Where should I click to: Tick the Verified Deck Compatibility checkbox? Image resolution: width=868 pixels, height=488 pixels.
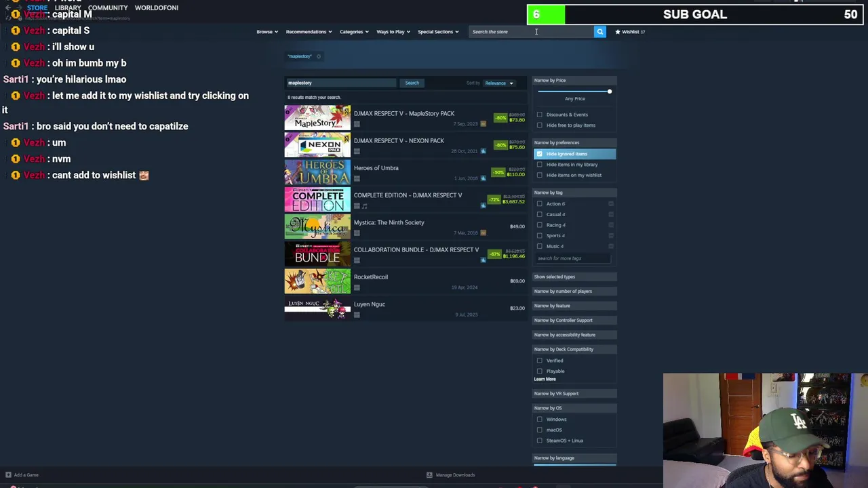point(540,361)
